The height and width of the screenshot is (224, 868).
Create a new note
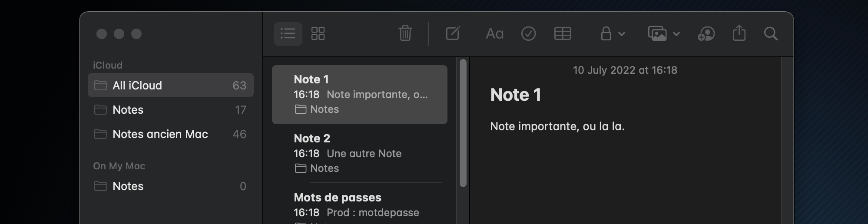(x=453, y=33)
